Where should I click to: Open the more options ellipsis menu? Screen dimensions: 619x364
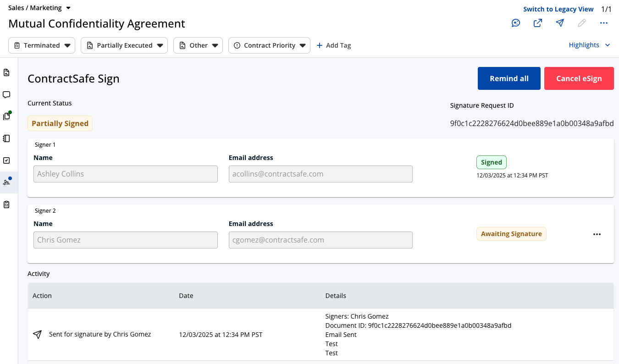[x=603, y=22]
